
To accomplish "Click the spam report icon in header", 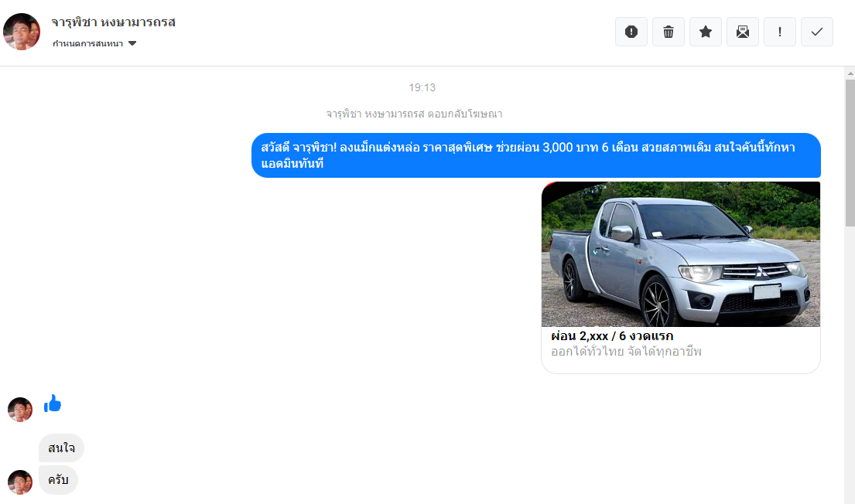I will [x=631, y=32].
